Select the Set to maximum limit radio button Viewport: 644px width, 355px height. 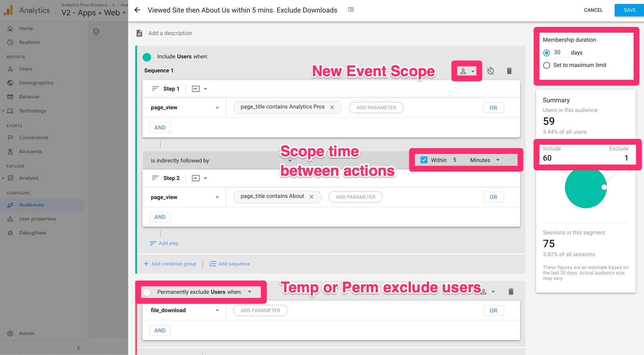point(546,65)
